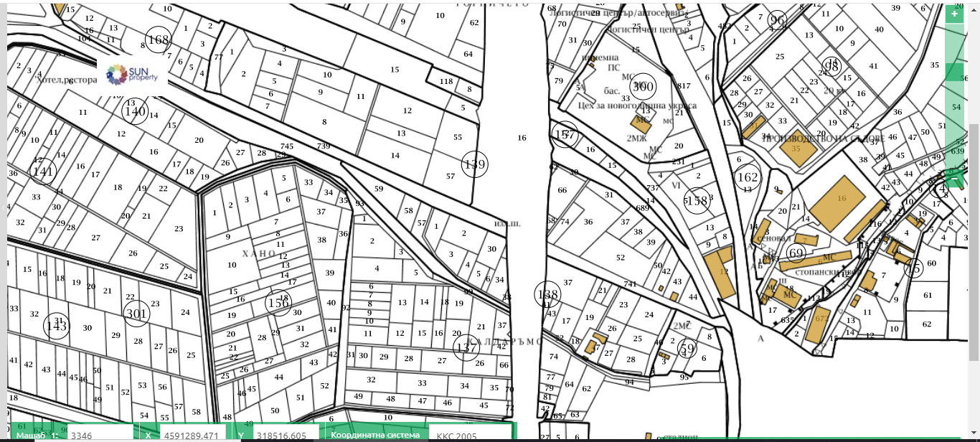The width and height of the screenshot is (980, 442).
Task: Click the Y coordinate input field
Action: (286, 435)
